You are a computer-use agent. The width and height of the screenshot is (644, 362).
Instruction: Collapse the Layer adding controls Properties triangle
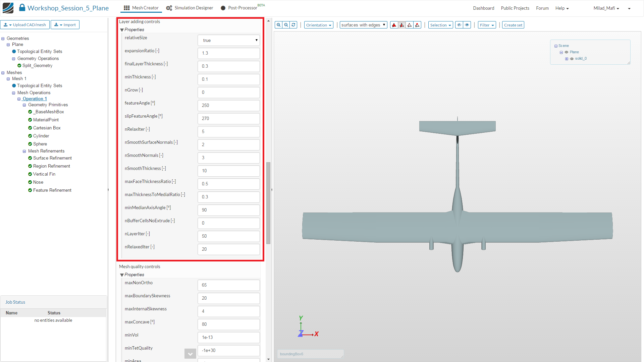(122, 30)
